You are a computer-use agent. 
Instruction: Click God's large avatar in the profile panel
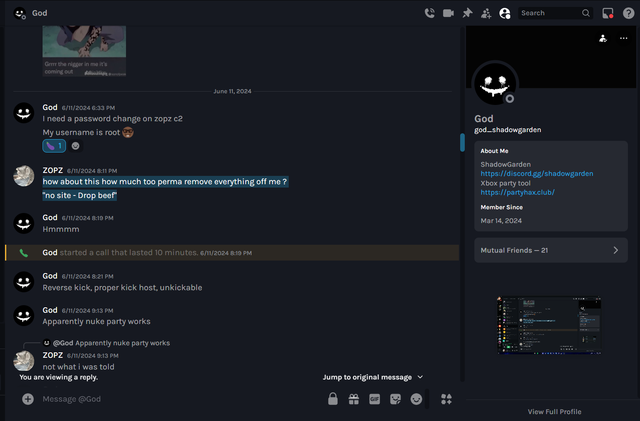[495, 85]
